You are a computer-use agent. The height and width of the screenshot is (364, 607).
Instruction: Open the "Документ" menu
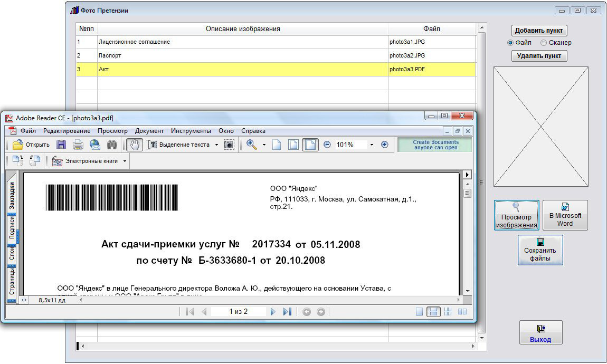pos(149,131)
